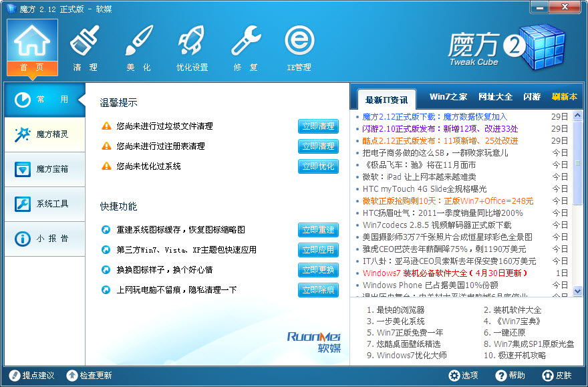Open 帮助 help icon

(x=510, y=376)
